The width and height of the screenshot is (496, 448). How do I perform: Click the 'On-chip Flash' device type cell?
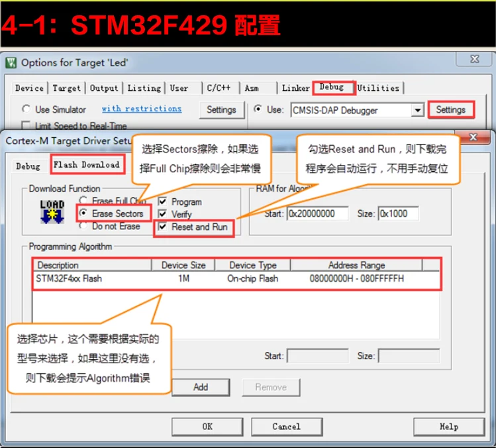[253, 278]
